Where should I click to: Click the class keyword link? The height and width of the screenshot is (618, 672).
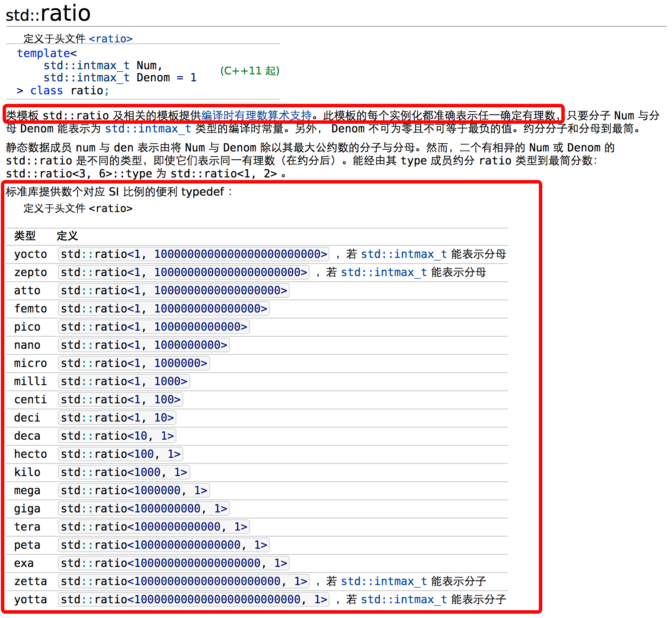pyautogui.click(x=46, y=90)
